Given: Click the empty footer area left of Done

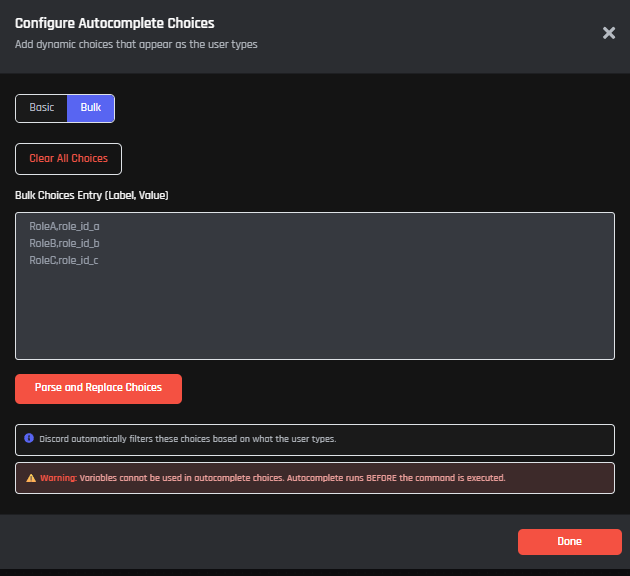Looking at the screenshot, I should pyautogui.click(x=260, y=542).
